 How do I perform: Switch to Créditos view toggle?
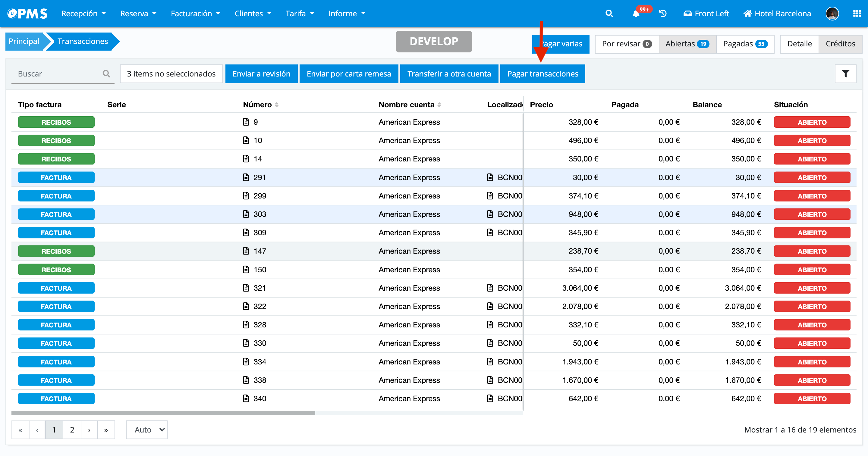840,44
